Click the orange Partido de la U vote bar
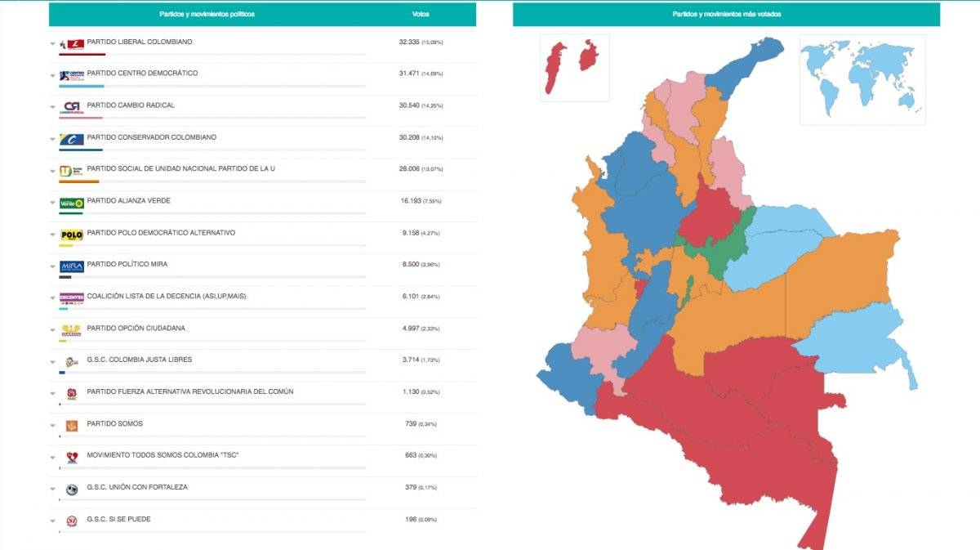 point(78,182)
